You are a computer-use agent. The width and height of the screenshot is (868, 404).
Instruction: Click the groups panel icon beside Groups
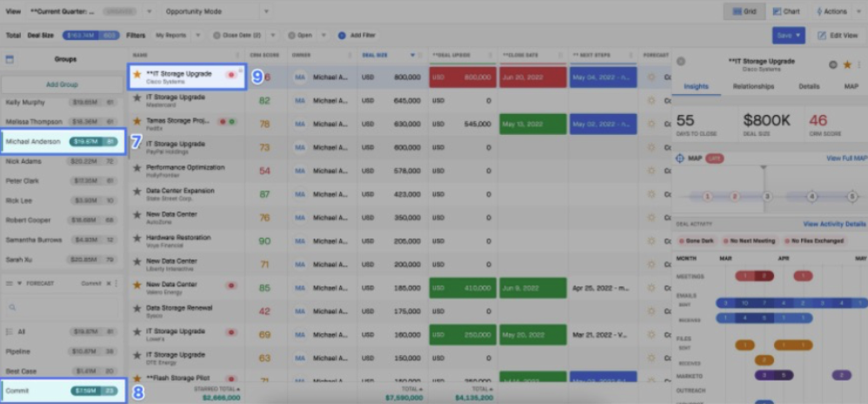[10, 58]
